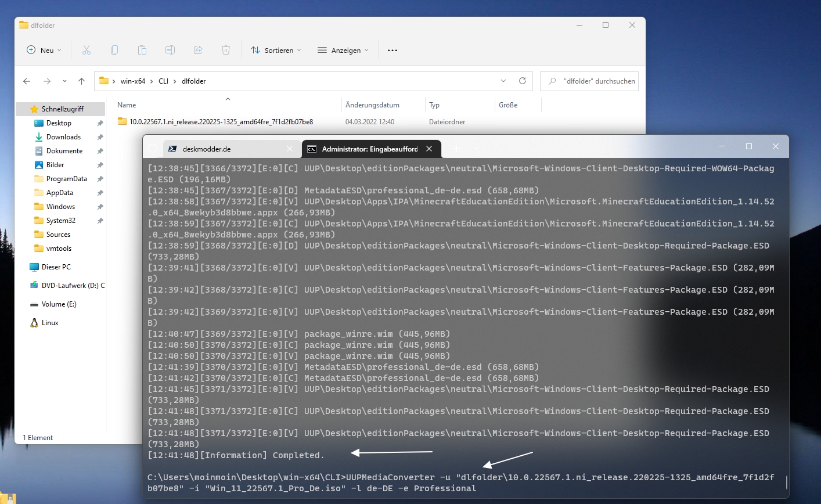
Task: Sort by Änderungsdatum column header
Action: 372,105
